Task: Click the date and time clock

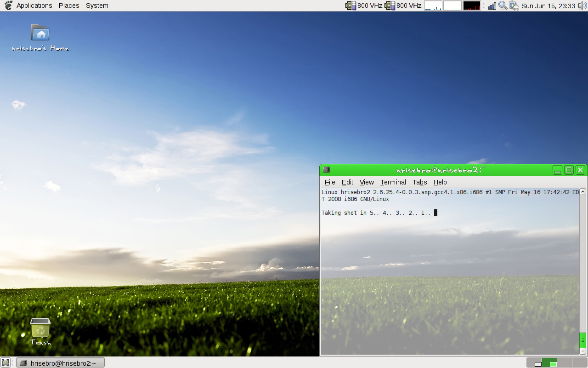Action: 548,6
